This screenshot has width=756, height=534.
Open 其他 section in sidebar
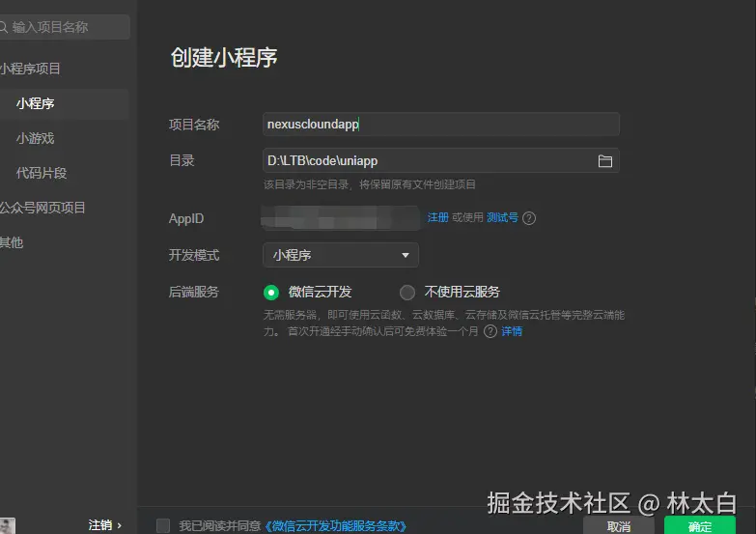(x=12, y=242)
